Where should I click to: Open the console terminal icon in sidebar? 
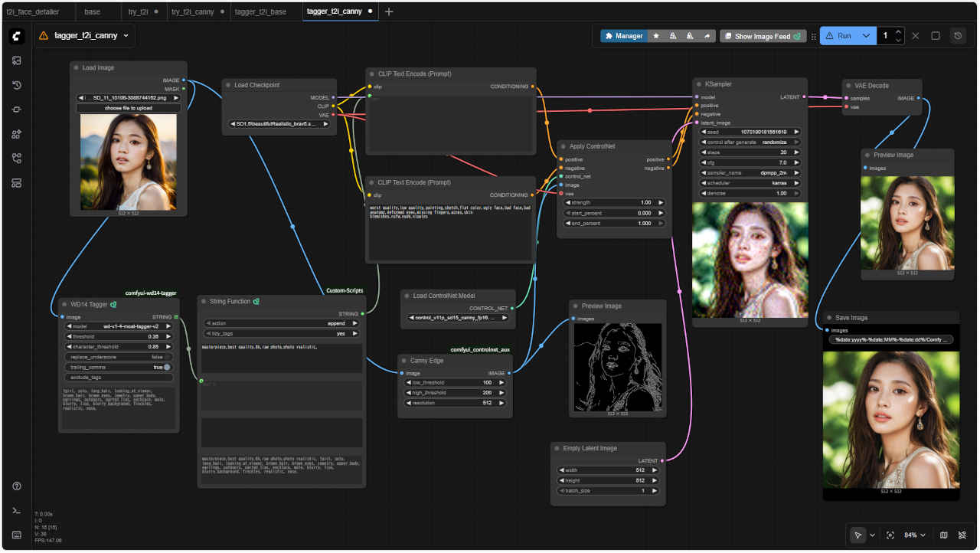pos(17,510)
